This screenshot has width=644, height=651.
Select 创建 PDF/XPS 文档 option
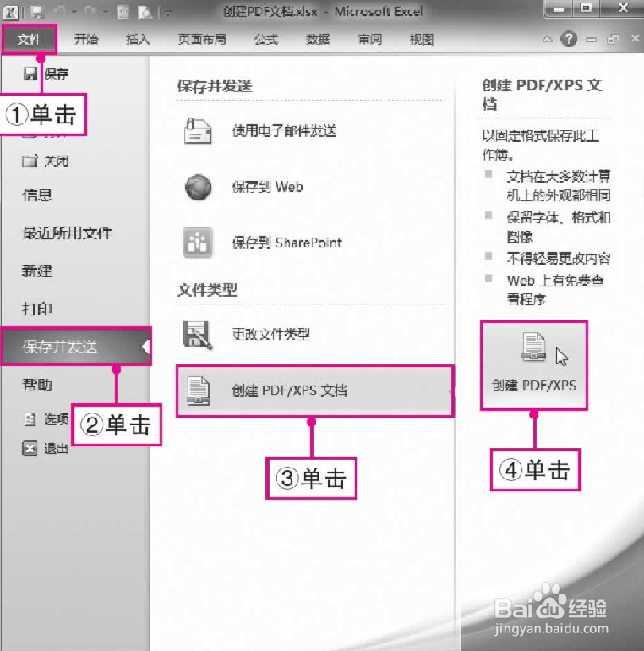click(x=315, y=391)
